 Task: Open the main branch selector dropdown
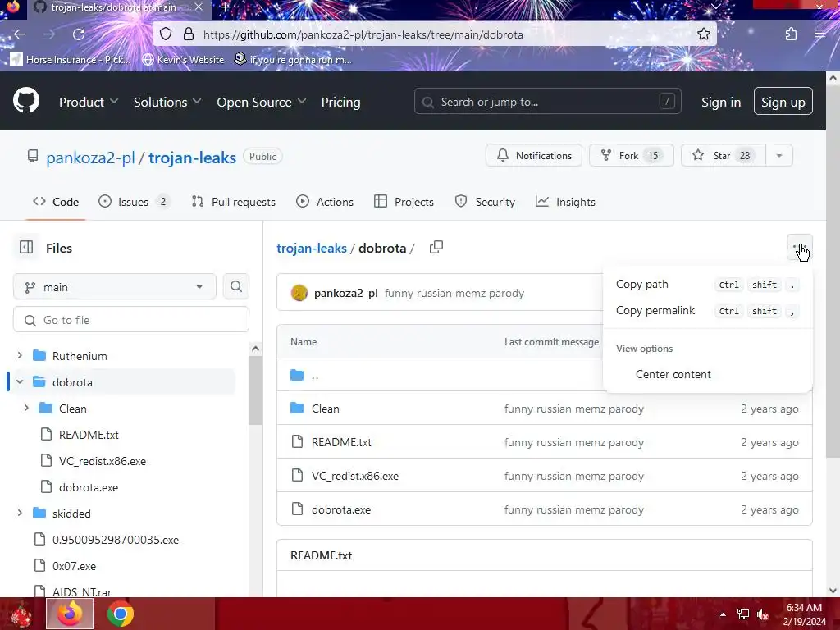(115, 287)
